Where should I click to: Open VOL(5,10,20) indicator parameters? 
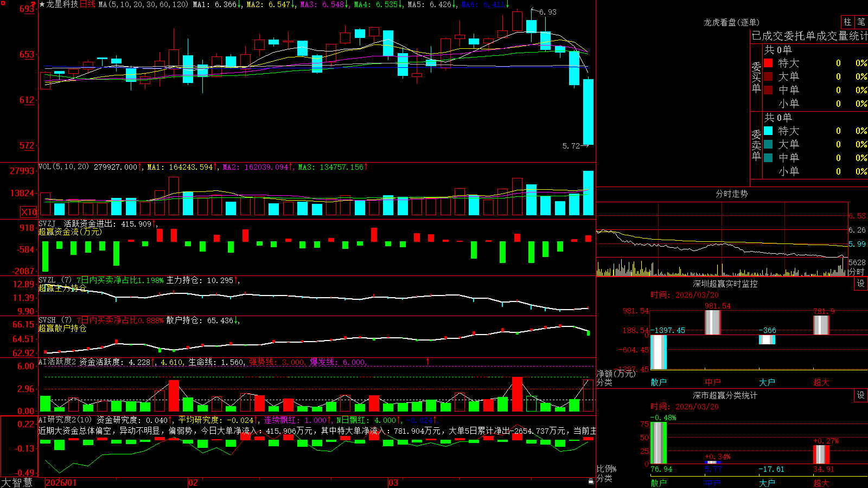pyautogui.click(x=63, y=167)
